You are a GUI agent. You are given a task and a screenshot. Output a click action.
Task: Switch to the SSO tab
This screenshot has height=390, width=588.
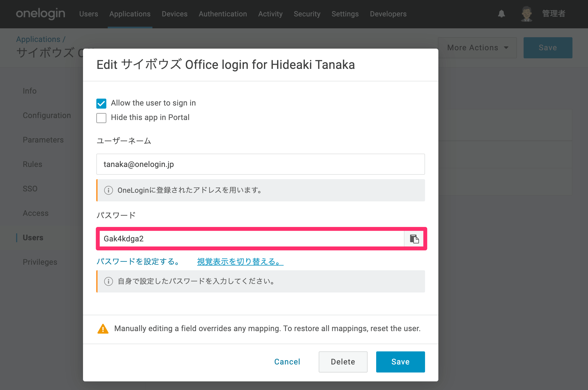coord(30,189)
